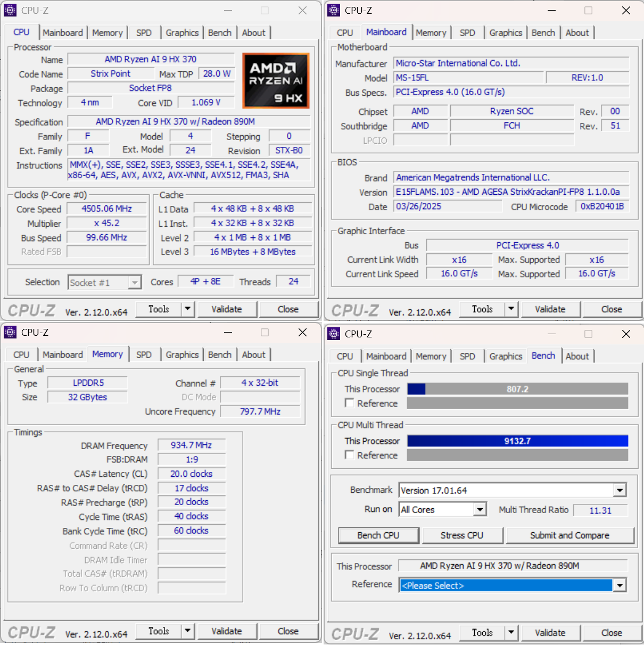Screen dimensions: 644x645
Task: Click Close button in Memory window
Action: [288, 631]
